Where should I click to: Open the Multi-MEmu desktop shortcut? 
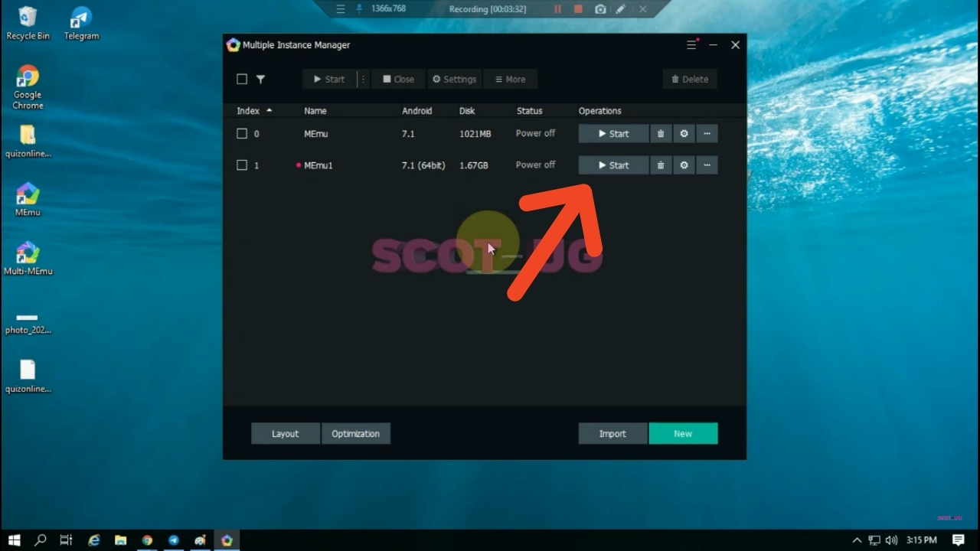click(28, 258)
